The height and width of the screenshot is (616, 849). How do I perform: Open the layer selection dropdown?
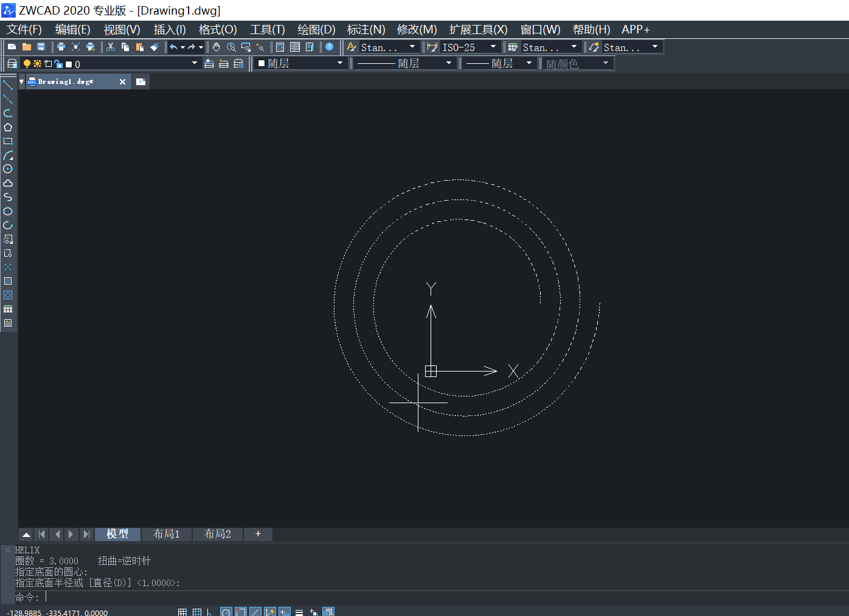point(195,63)
